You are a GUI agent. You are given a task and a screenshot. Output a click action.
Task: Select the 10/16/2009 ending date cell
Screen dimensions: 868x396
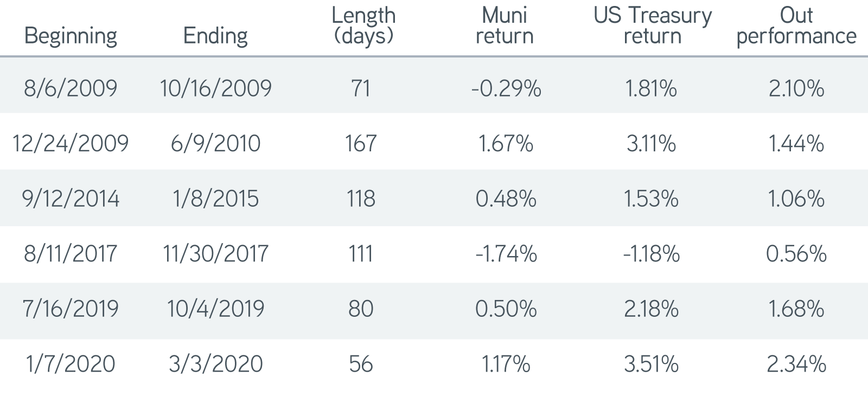coord(215,88)
